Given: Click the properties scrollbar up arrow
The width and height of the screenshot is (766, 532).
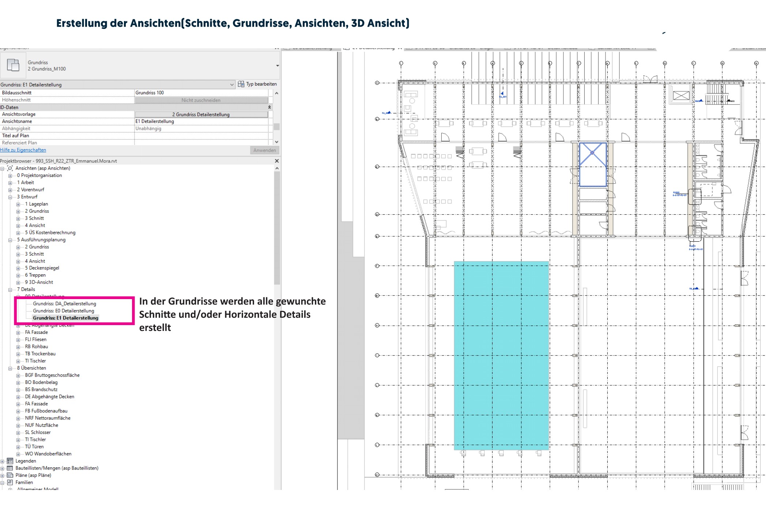Looking at the screenshot, I should coord(277,93).
